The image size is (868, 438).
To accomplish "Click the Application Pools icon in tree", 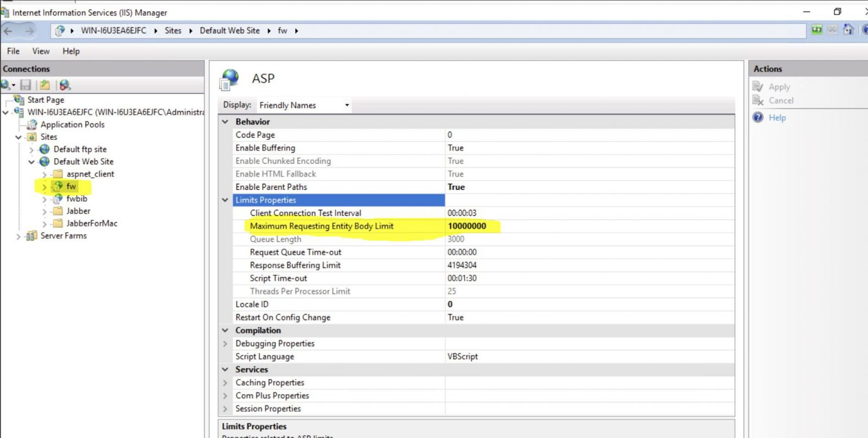I will [x=33, y=125].
